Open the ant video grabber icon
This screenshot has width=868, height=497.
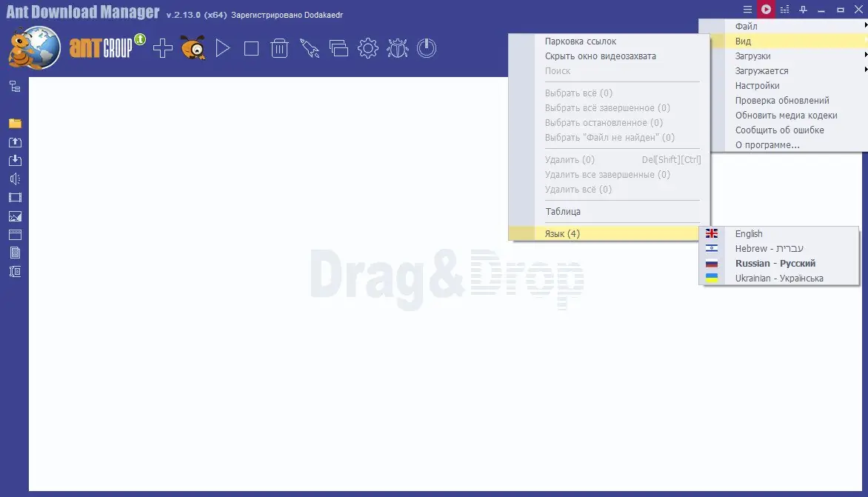[193, 47]
